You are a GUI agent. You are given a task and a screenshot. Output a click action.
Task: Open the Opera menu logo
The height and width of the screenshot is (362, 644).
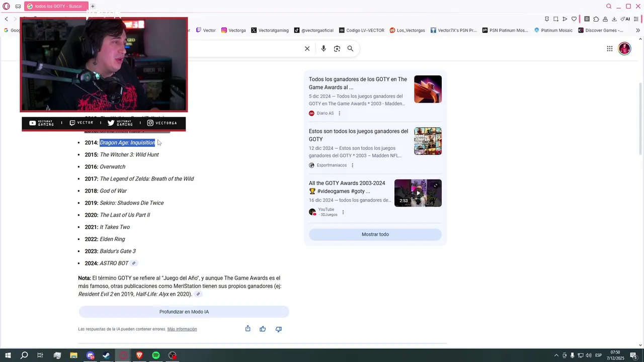7,6
